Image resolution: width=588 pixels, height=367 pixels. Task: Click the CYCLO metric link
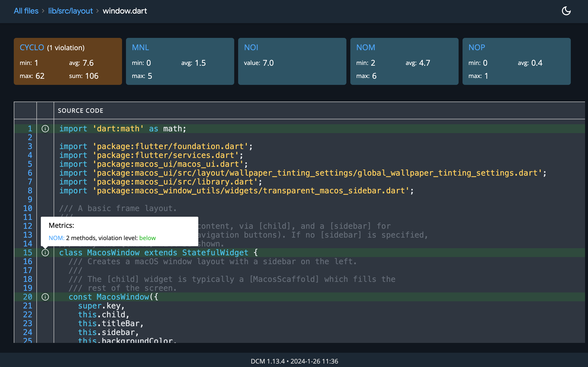click(32, 47)
